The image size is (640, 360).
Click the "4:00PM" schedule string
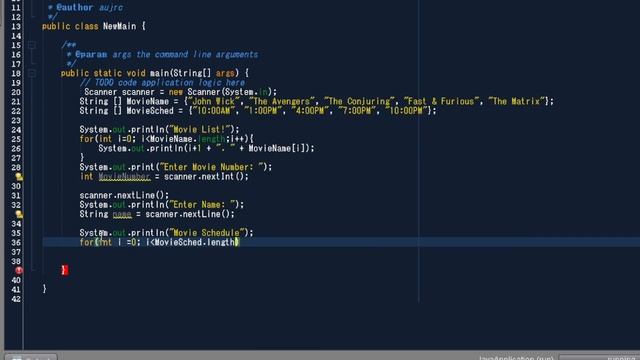pyautogui.click(x=310, y=111)
